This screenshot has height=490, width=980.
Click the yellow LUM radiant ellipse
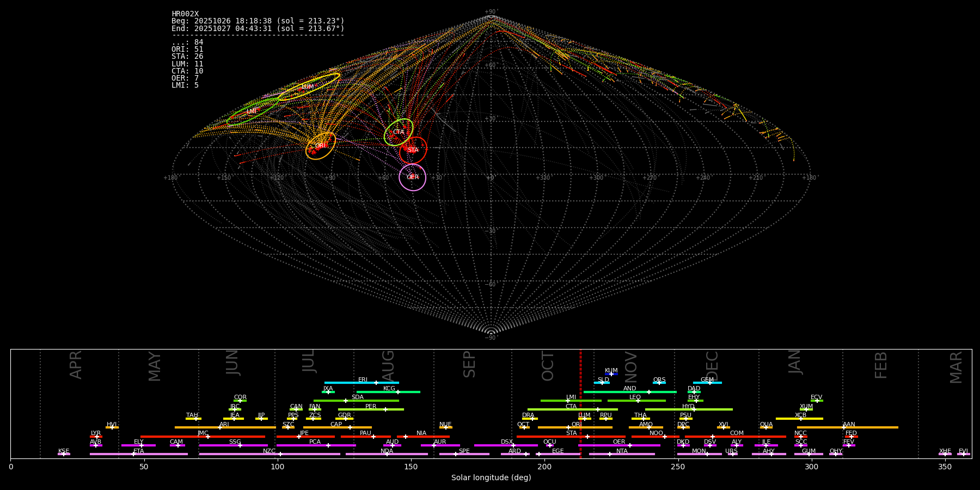coord(308,87)
